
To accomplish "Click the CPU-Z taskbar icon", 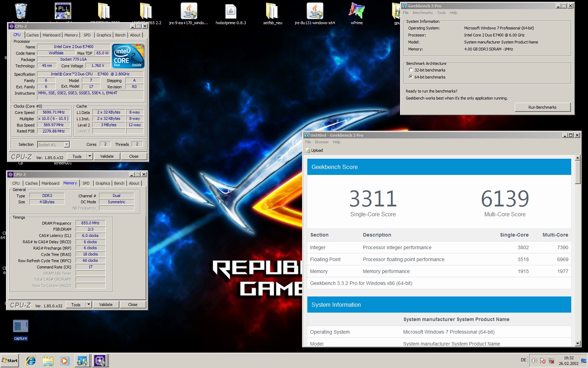I will (100, 360).
